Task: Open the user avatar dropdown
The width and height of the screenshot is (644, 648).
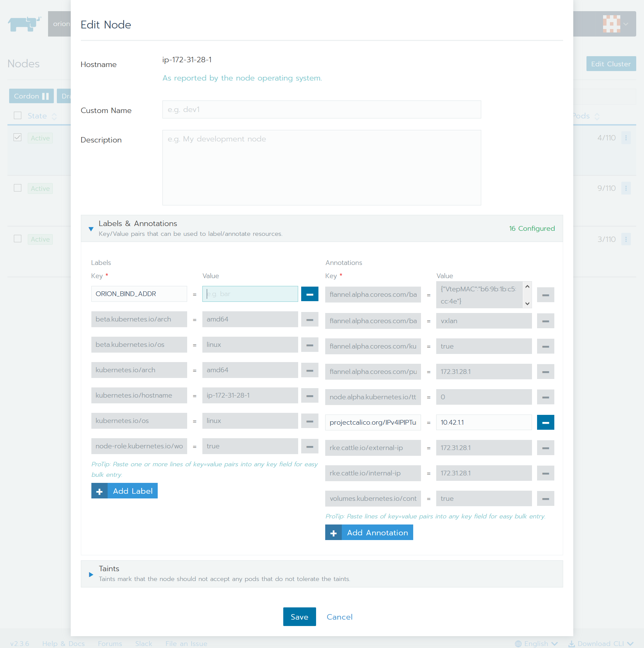Action: pos(615,24)
